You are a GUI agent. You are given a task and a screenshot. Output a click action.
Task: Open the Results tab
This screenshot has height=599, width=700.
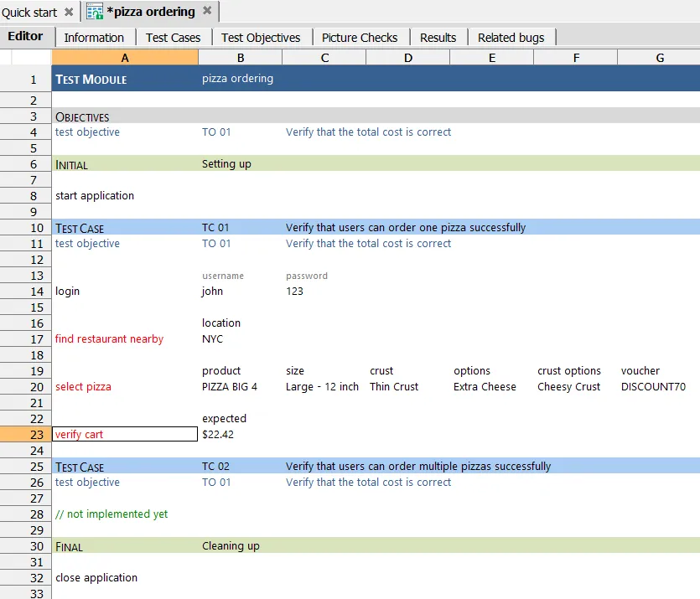point(438,37)
